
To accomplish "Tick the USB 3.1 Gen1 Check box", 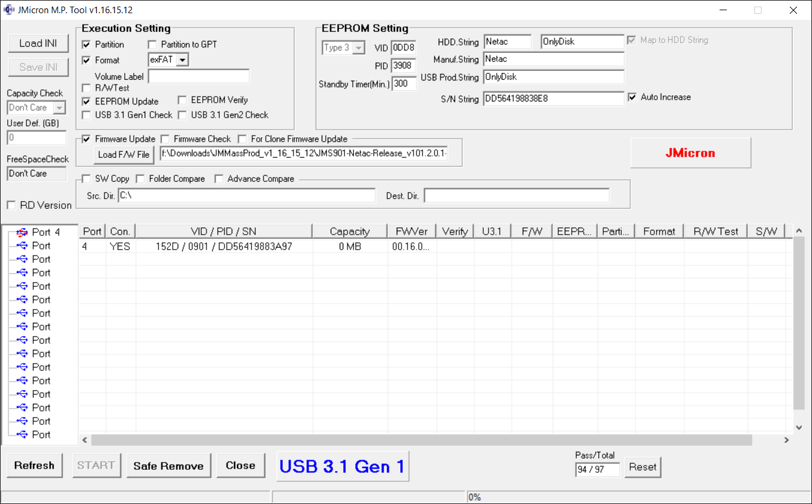I will pyautogui.click(x=86, y=115).
